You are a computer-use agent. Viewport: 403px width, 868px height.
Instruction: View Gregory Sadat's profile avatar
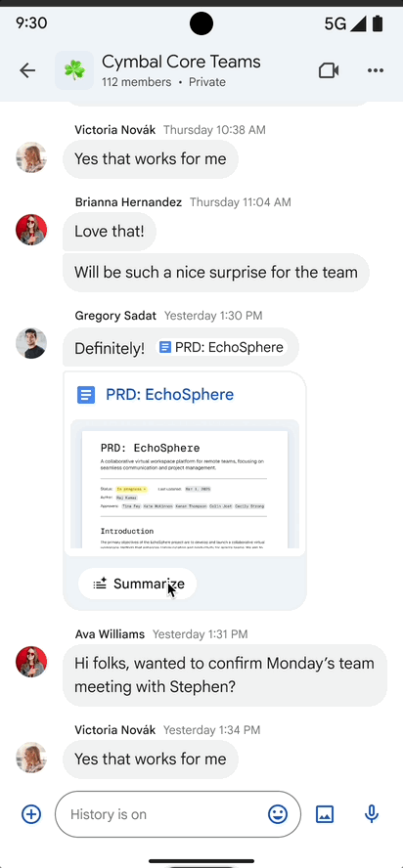(31, 343)
